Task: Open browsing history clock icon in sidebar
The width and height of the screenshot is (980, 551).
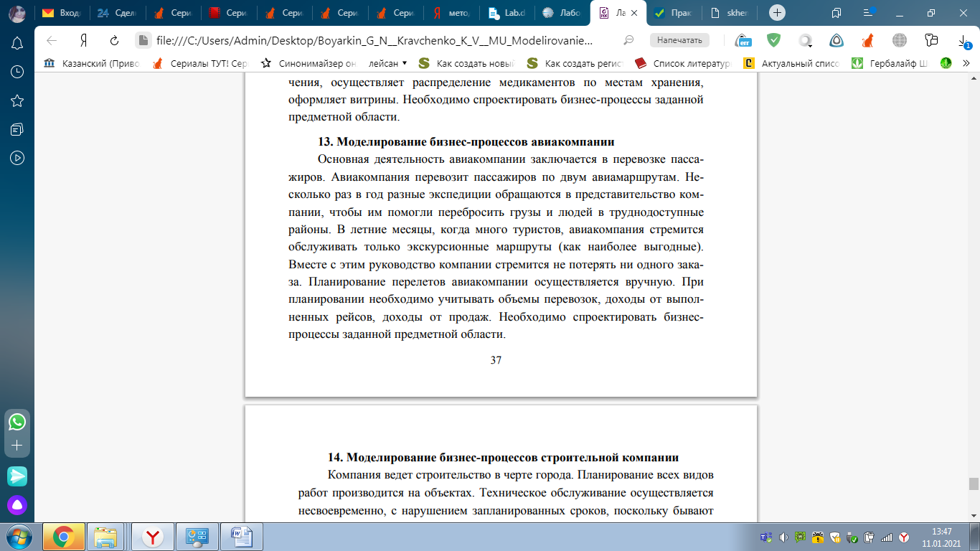Action: tap(17, 72)
